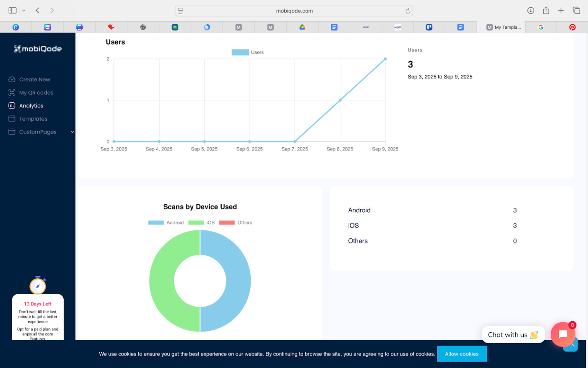Click the Allow cookies button
The image size is (588, 368).
462,354
